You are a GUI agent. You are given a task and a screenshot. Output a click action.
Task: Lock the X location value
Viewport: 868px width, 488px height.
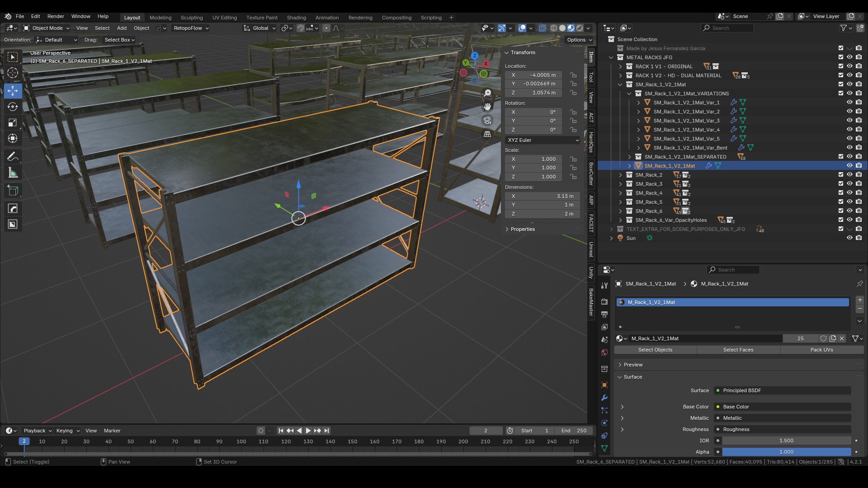(x=573, y=75)
